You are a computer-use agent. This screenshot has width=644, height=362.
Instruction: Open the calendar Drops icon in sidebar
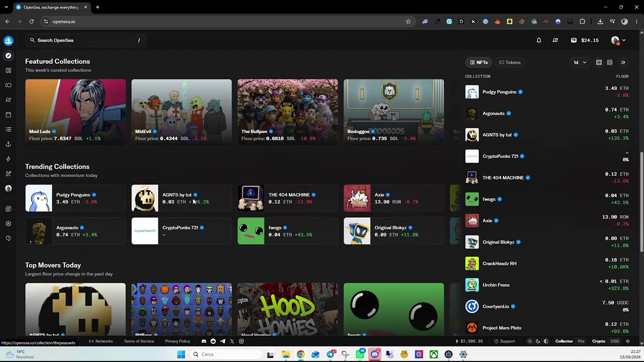click(8, 115)
